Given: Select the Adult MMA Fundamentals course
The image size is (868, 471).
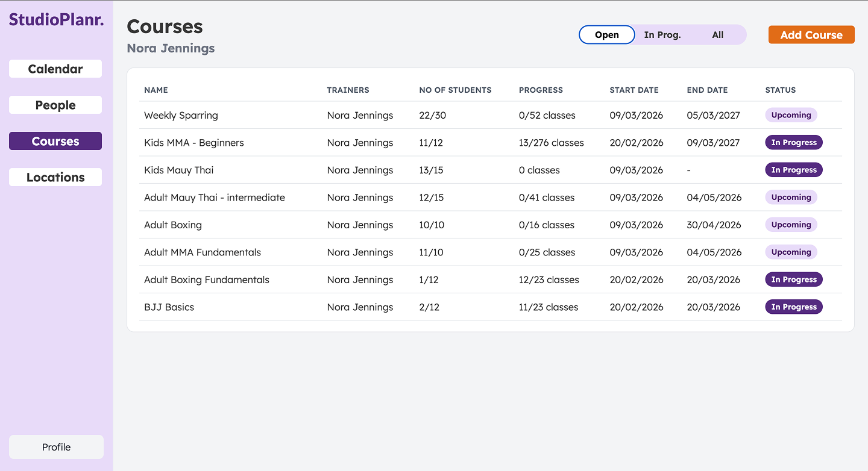Looking at the screenshot, I should [x=202, y=252].
